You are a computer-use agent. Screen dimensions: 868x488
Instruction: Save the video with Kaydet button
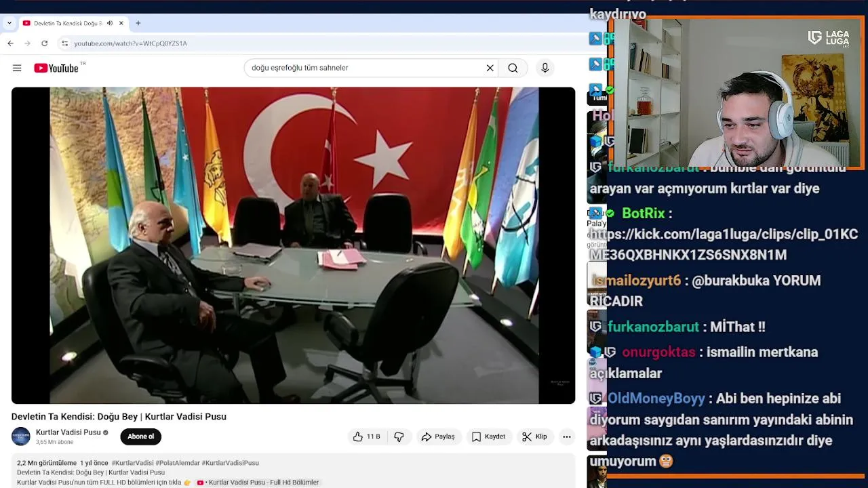click(x=488, y=436)
